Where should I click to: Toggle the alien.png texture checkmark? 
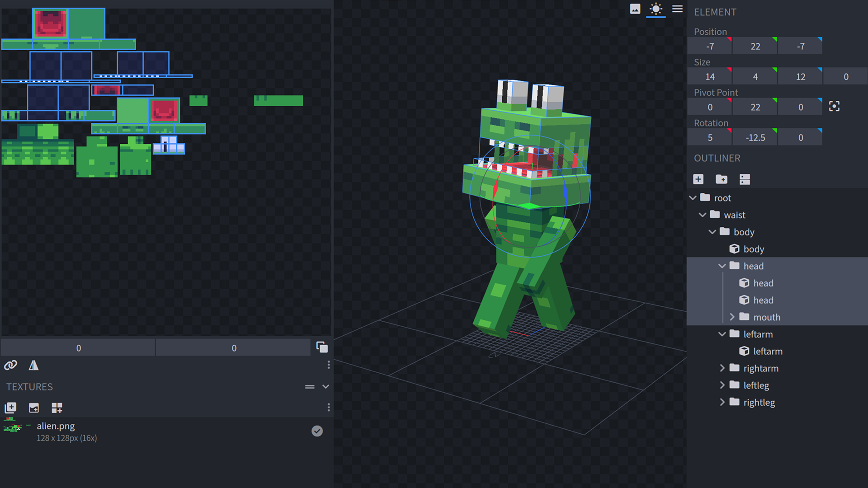click(317, 431)
